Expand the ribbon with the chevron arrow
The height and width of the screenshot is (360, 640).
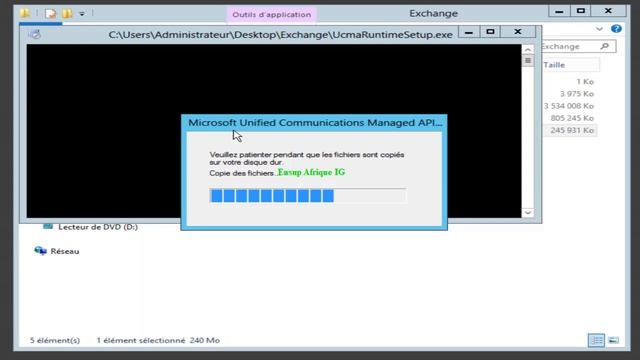tap(599, 29)
